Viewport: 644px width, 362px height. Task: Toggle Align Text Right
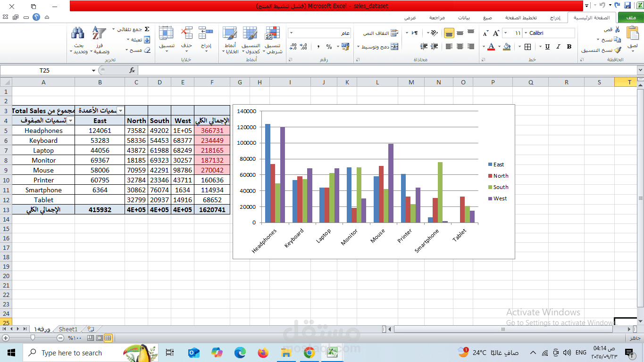[x=471, y=47]
